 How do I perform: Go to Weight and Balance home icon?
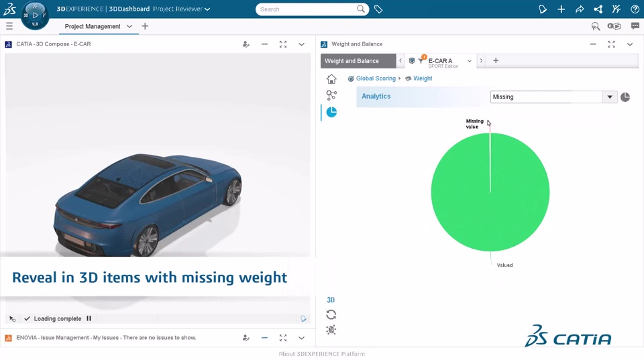331,79
